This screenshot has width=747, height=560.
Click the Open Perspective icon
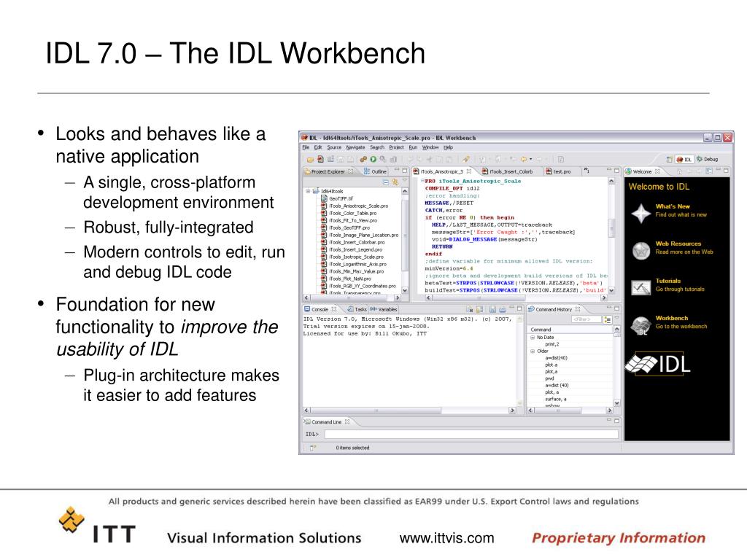coord(670,160)
